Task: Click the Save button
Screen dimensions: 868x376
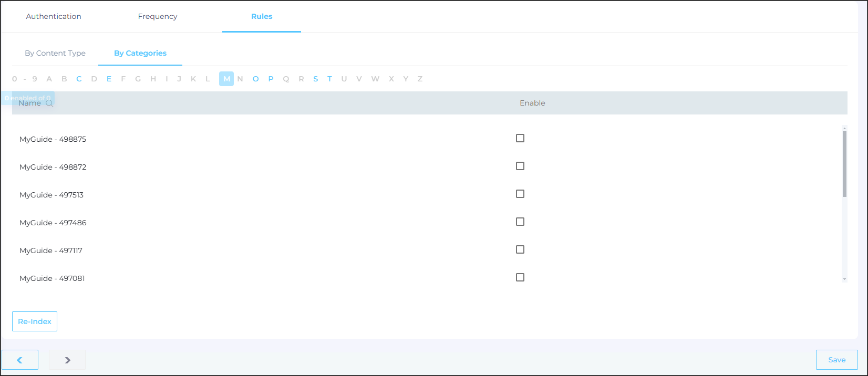Action: click(x=836, y=360)
